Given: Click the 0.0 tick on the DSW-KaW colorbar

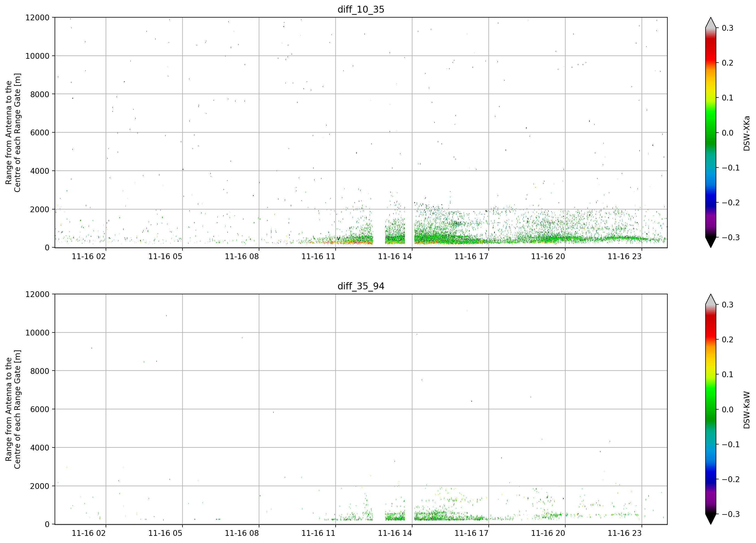Looking at the screenshot, I should tap(728, 410).
